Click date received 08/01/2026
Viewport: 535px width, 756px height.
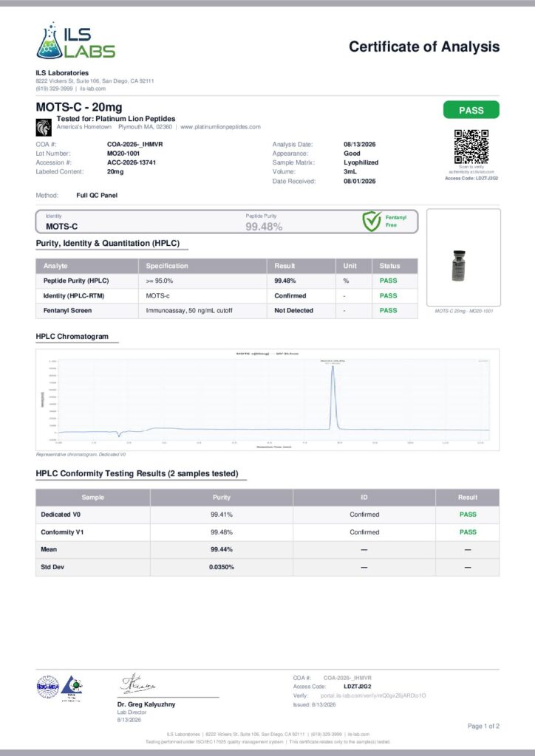(359, 182)
